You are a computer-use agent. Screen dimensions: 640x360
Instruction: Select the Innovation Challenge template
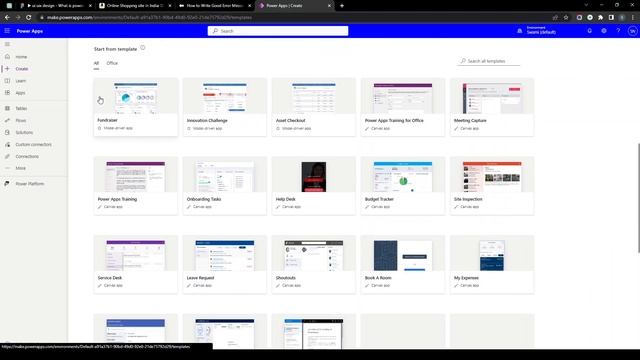[x=225, y=107]
